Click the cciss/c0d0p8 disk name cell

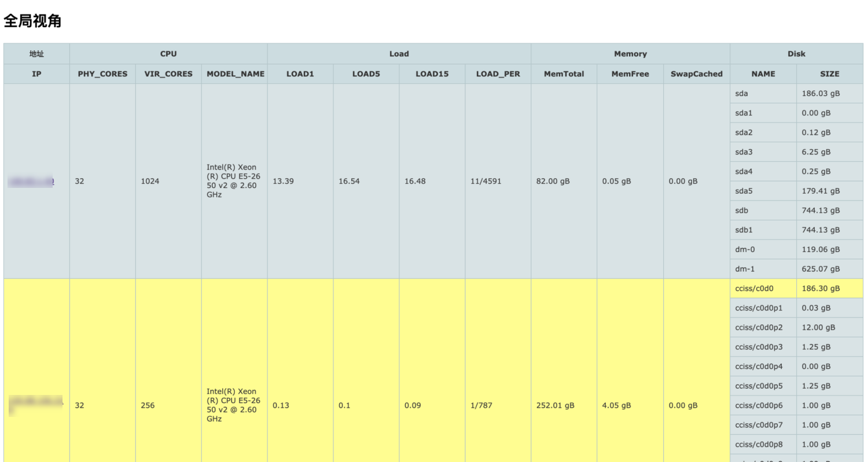[763, 445]
